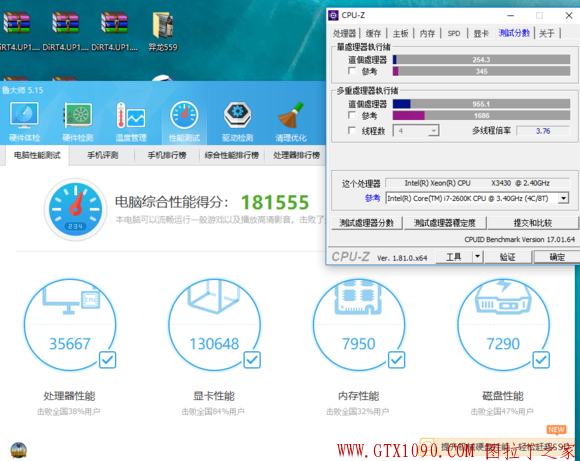Click multi thread reference bar 1686

coord(481,115)
